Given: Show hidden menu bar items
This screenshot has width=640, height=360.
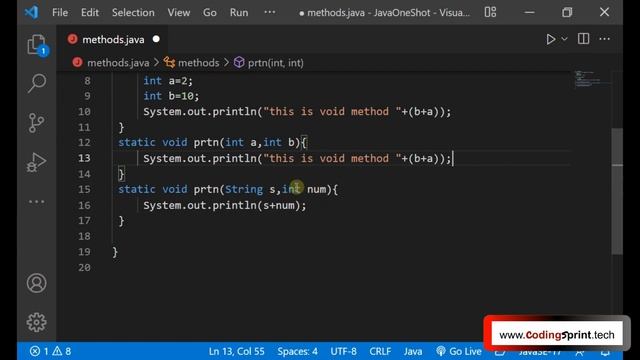Looking at the screenshot, I should tap(270, 12).
